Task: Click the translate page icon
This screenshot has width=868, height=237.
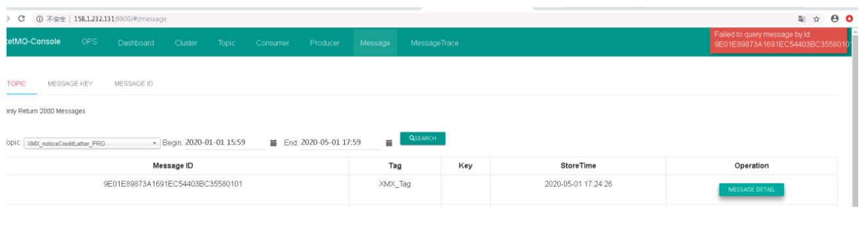Action: click(802, 19)
